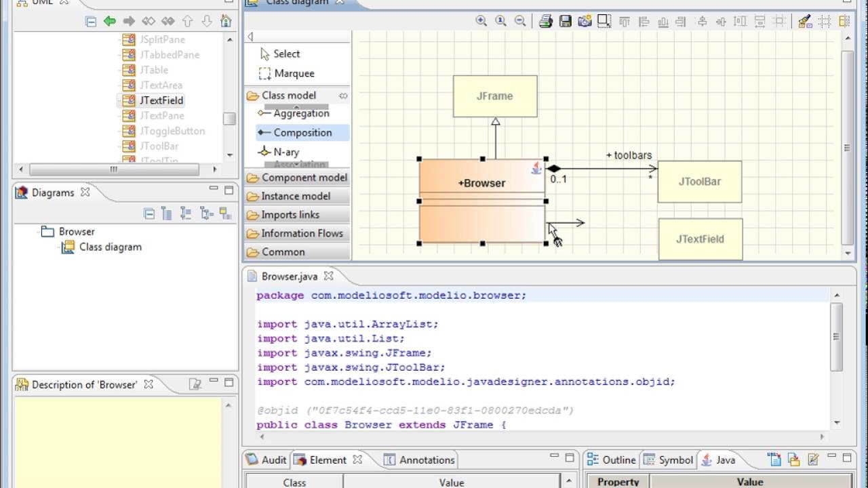The width and height of the screenshot is (868, 488).
Task: Click the diagram paint/format icon
Action: (805, 21)
